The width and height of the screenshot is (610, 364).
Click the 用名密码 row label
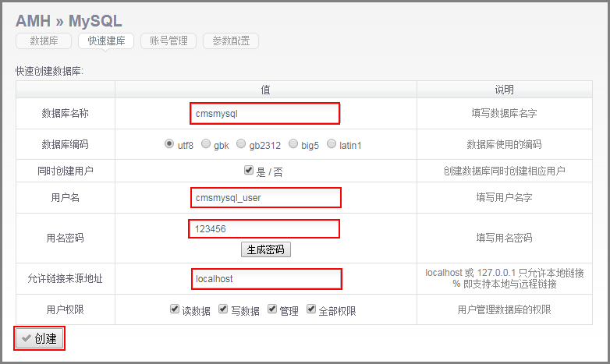[x=66, y=238]
